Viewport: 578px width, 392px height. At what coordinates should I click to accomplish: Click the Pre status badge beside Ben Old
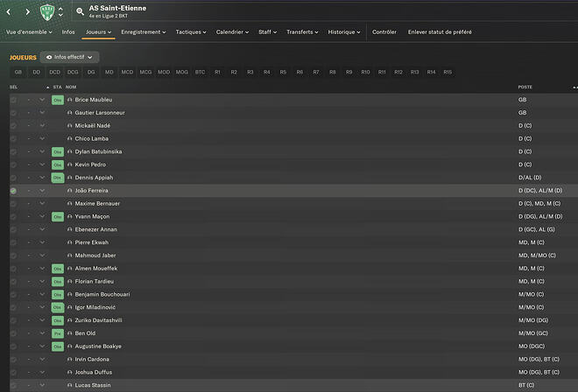pos(58,333)
